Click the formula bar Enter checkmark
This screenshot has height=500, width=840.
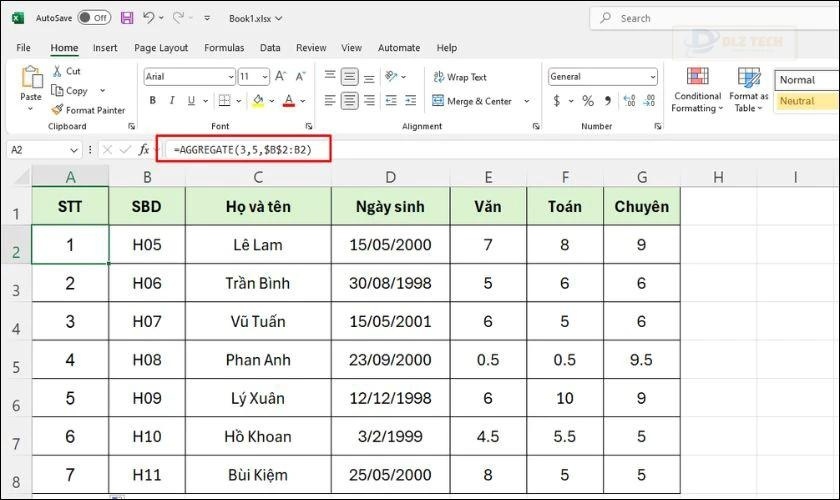pyautogui.click(x=125, y=150)
